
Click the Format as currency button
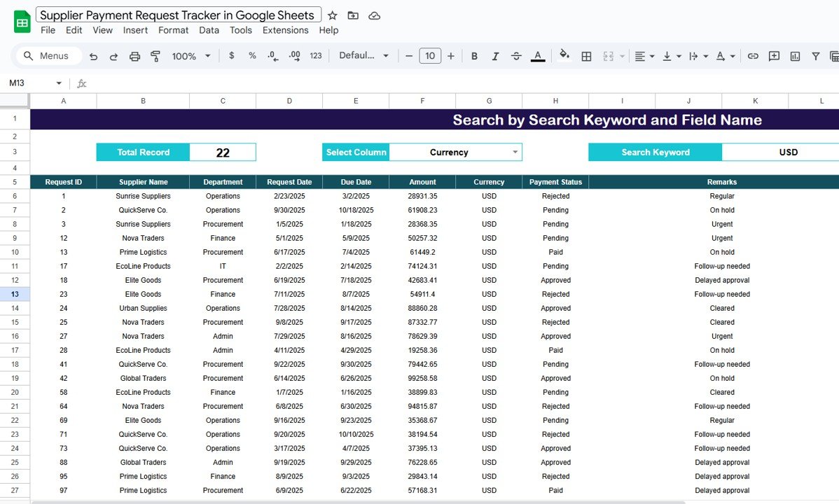coord(232,56)
